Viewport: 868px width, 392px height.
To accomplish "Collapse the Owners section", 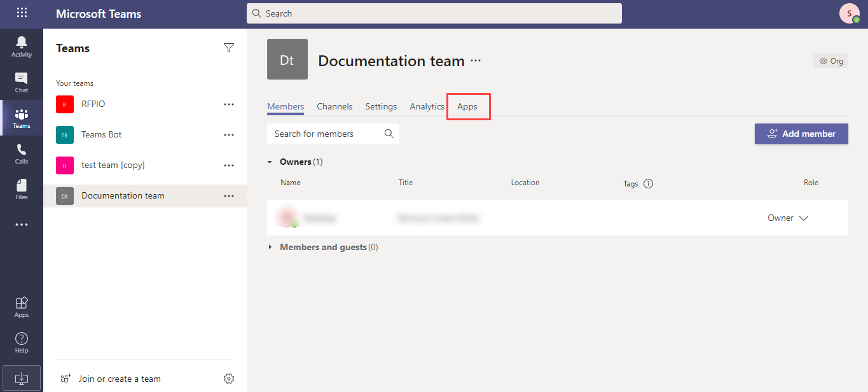I will click(270, 162).
